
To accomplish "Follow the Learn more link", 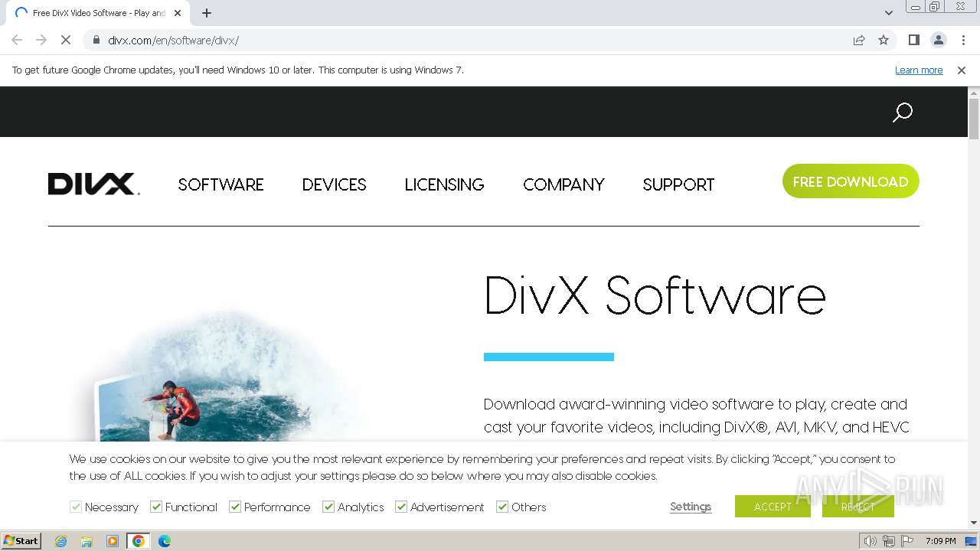I will click(919, 70).
